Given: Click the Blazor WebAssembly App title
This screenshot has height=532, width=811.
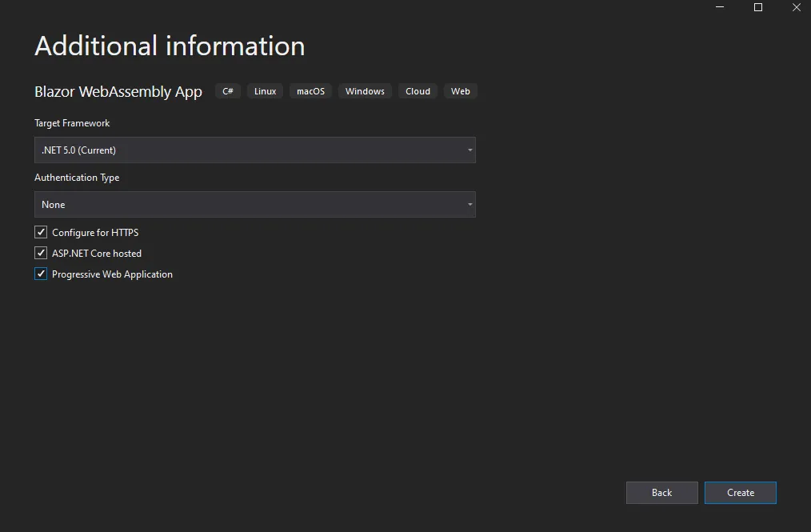Looking at the screenshot, I should 118,91.
